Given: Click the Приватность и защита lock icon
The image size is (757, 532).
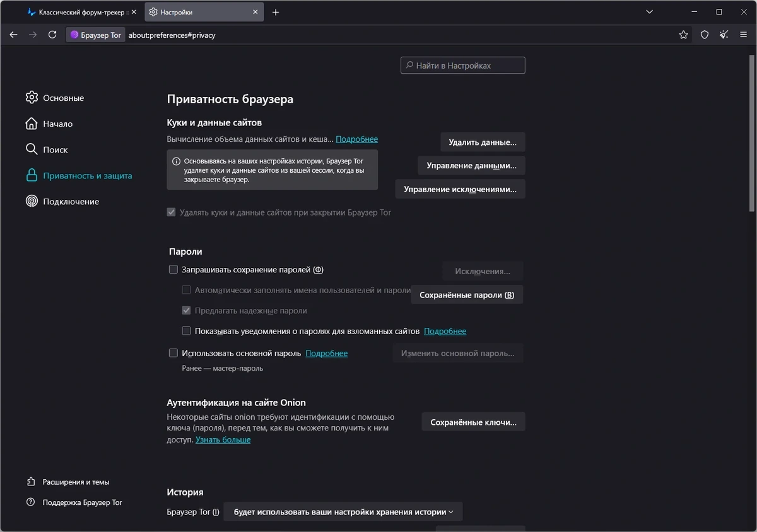Looking at the screenshot, I should coord(32,175).
